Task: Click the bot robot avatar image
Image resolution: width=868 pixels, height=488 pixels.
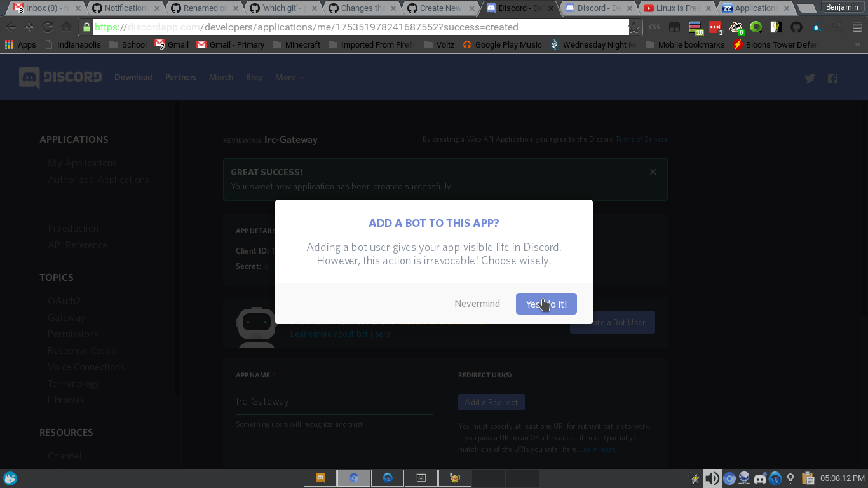Action: (255, 327)
